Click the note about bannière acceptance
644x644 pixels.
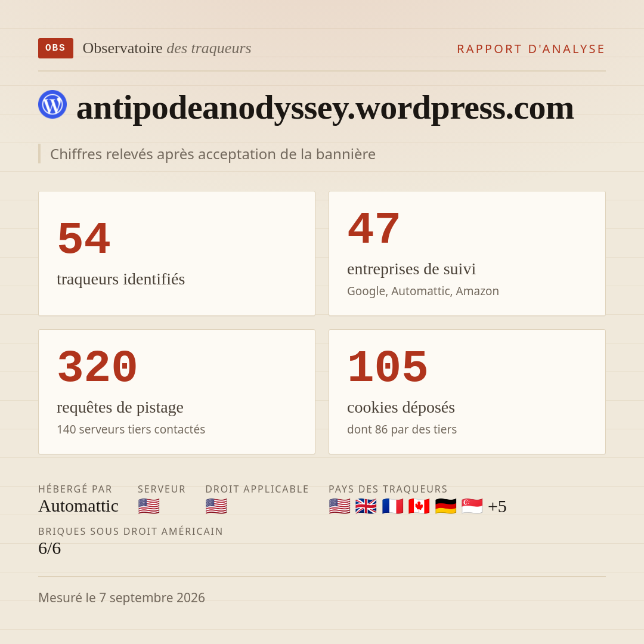213,154
